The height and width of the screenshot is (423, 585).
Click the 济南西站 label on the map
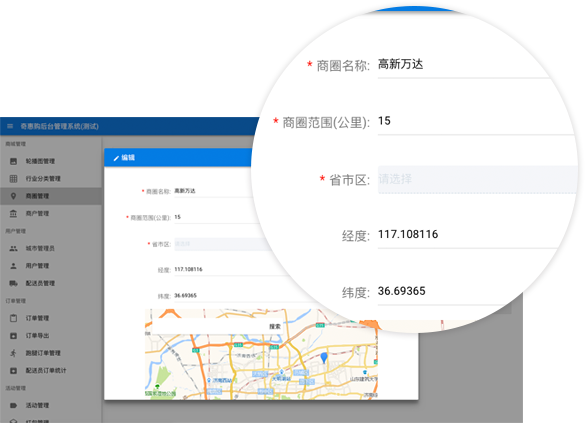222,380
